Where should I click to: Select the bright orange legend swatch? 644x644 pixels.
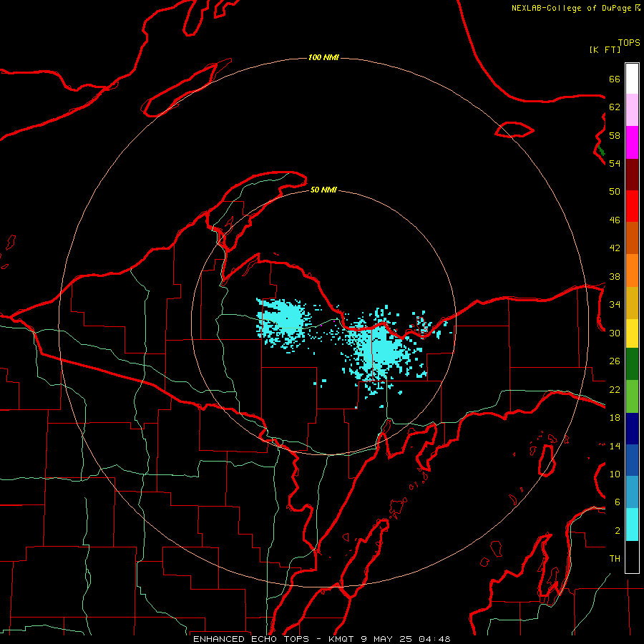(x=632, y=270)
